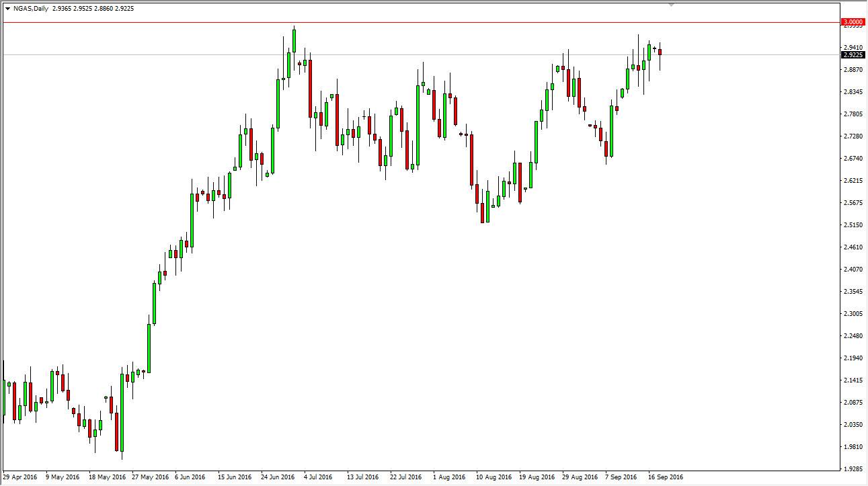
Task: Click the OHLC values 2.9365 2.9525 2.8860 2.9225
Action: click(x=93, y=9)
